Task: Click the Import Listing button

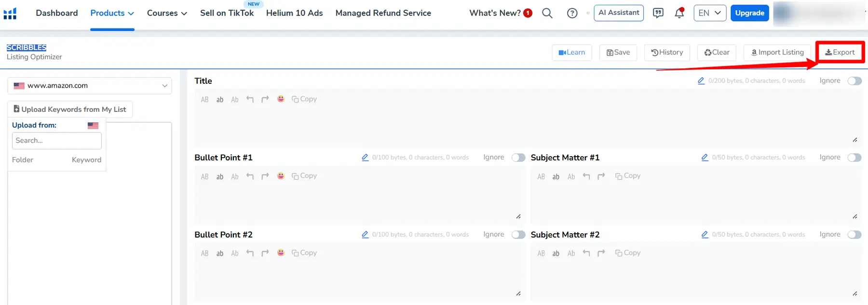Action: click(777, 52)
